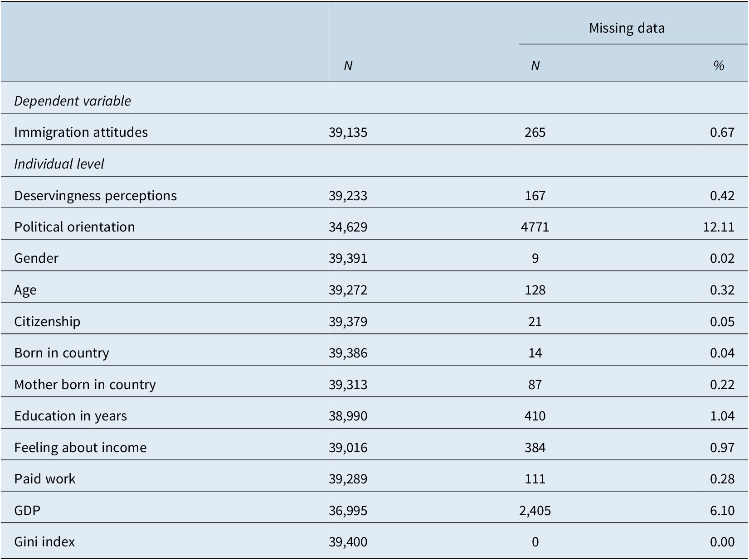
Task: Click the Political orientation row label
Action: coord(74,227)
